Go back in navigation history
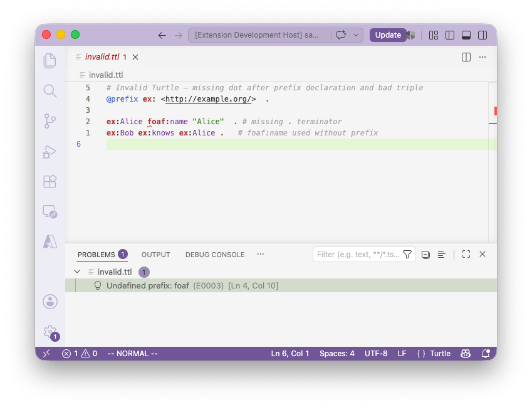This screenshot has height=407, width=532. pyautogui.click(x=162, y=35)
